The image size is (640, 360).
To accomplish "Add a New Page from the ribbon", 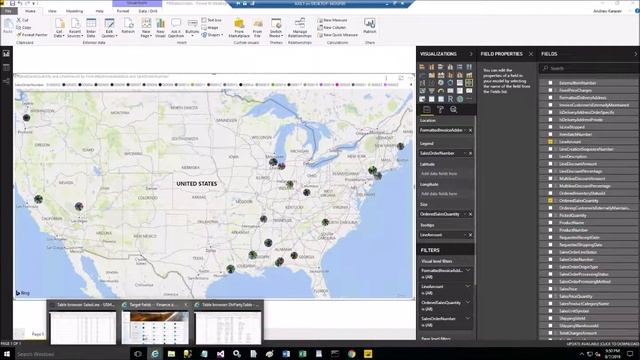I will 146,28.
